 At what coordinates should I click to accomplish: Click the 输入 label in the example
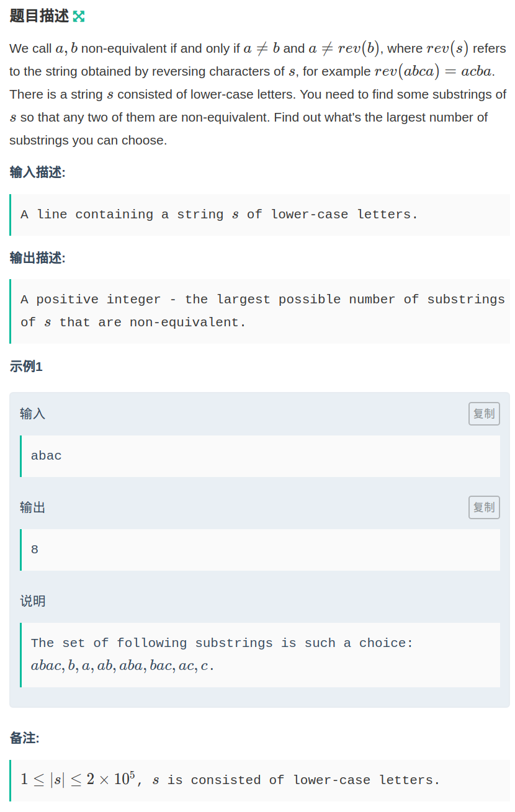(32, 414)
